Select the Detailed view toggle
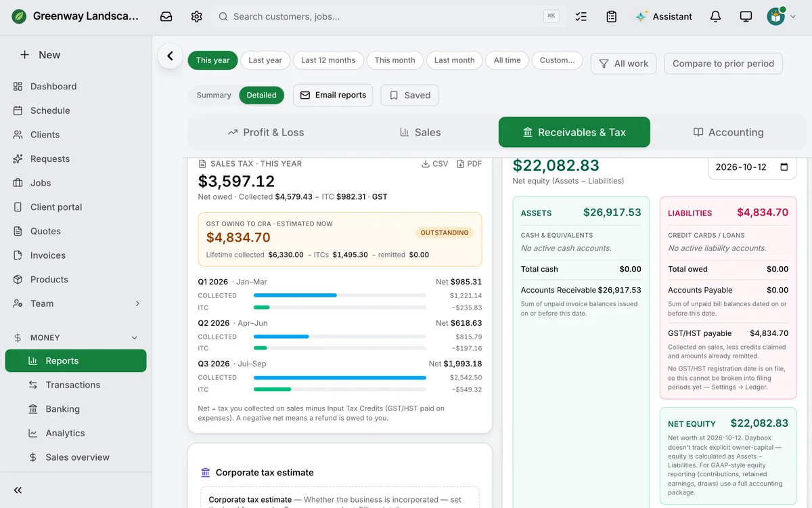Screen dimensions: 812x508 (x=261, y=95)
